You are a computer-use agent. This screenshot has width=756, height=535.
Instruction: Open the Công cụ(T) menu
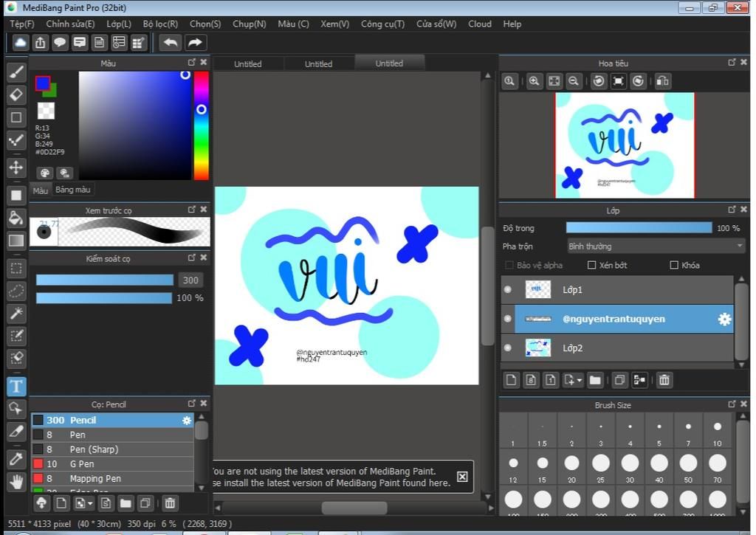point(383,24)
